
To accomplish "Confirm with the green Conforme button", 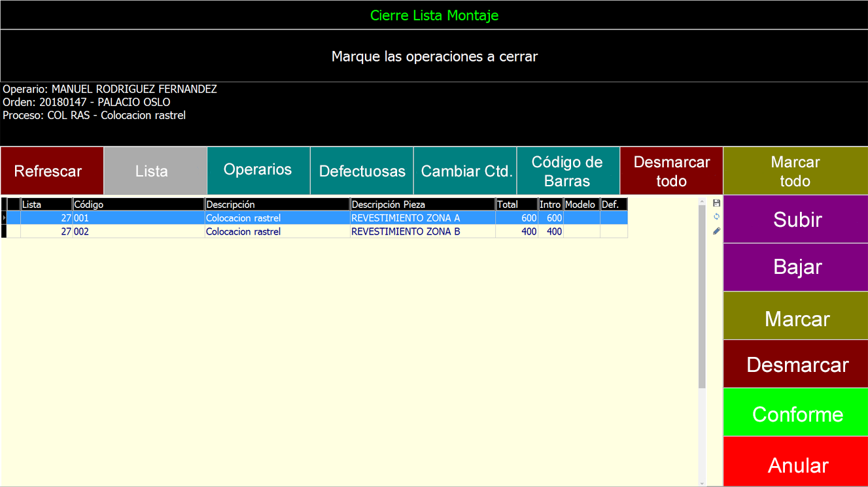I will coord(796,412).
